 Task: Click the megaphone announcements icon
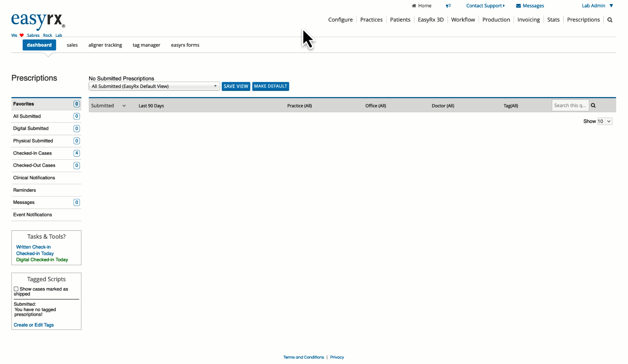coord(448,6)
